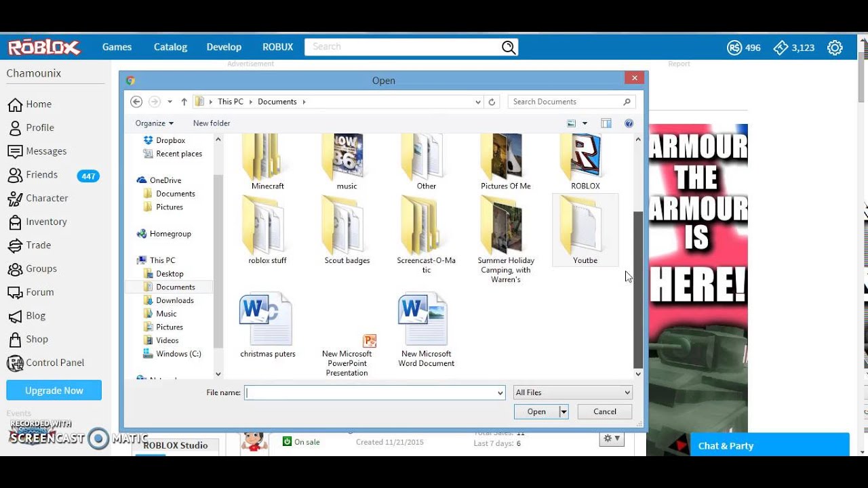Screen dimensions: 868x488
Task: Open the Games menu in header
Action: point(117,47)
